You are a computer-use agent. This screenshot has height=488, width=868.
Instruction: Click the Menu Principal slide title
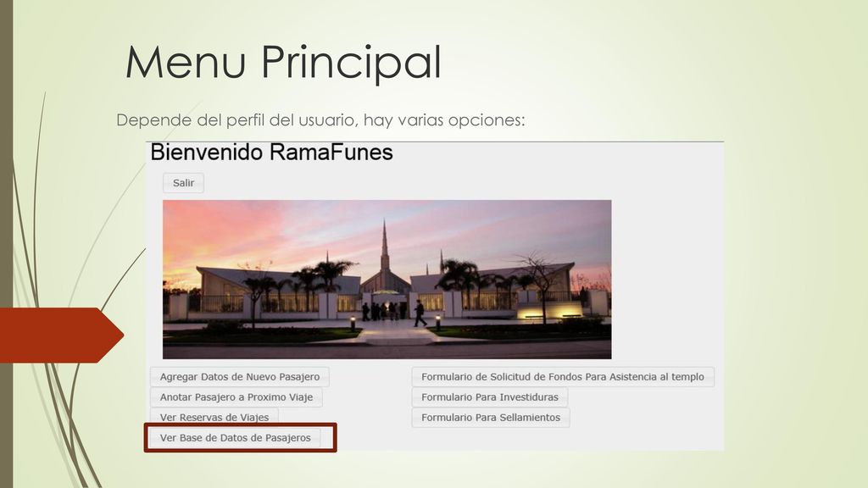pyautogui.click(x=283, y=62)
